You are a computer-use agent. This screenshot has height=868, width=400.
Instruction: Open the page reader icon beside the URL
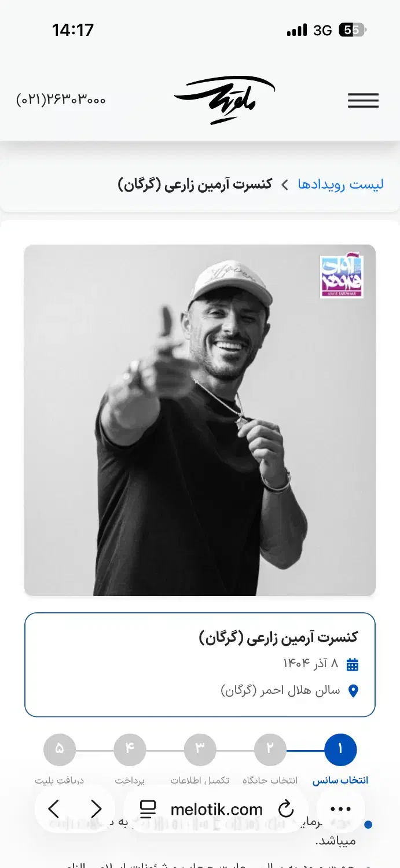[x=148, y=809]
